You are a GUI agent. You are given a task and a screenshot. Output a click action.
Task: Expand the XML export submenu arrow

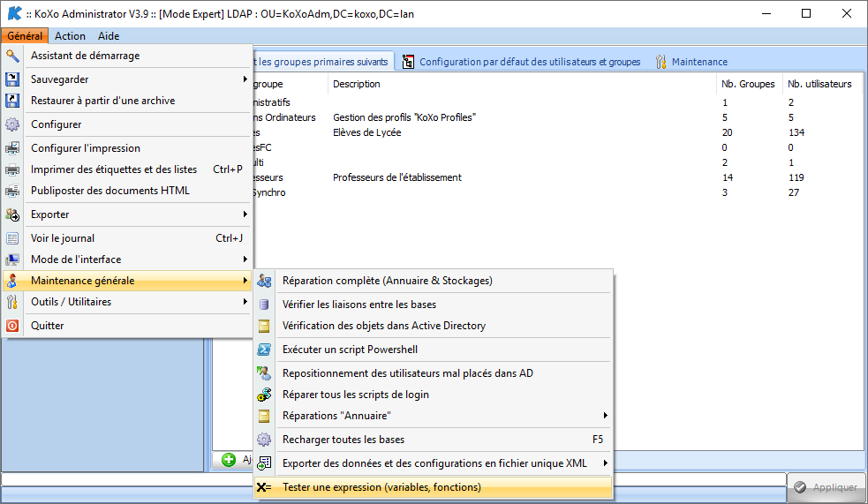coord(605,463)
